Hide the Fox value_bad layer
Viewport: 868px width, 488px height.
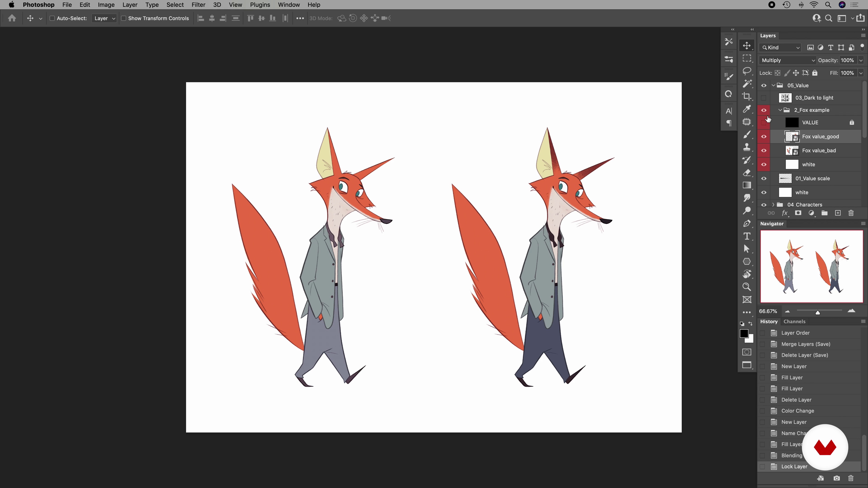point(764,150)
